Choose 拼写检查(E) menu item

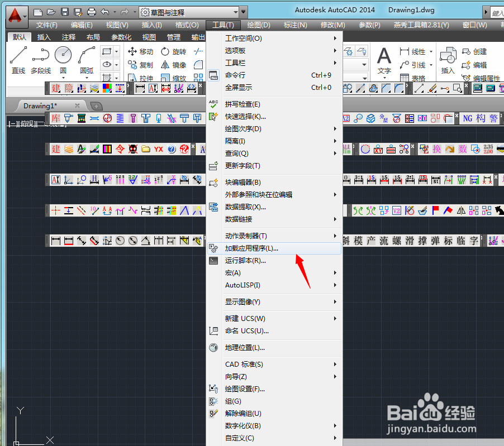(x=274, y=104)
